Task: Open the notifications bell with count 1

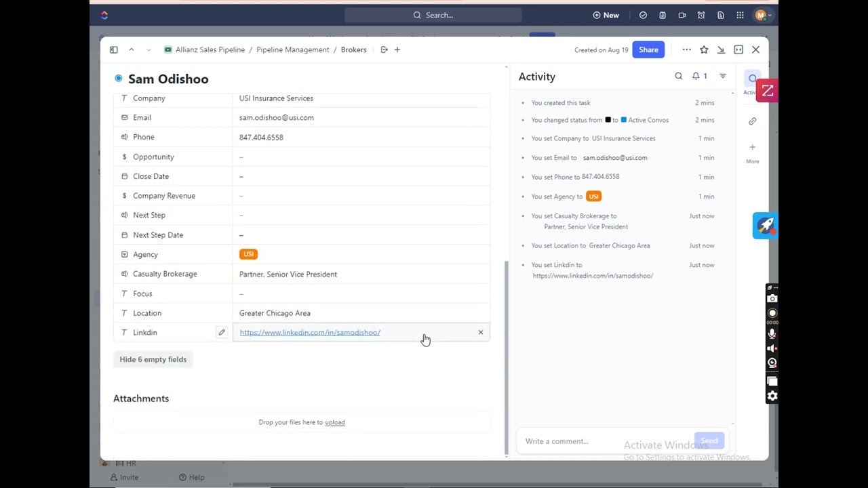Action: (x=699, y=77)
